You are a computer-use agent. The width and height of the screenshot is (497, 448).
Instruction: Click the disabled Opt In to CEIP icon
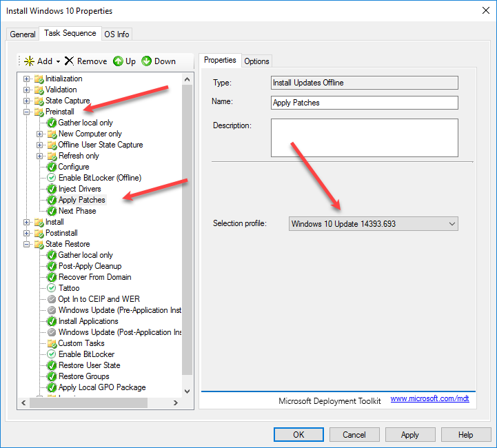[x=52, y=299]
